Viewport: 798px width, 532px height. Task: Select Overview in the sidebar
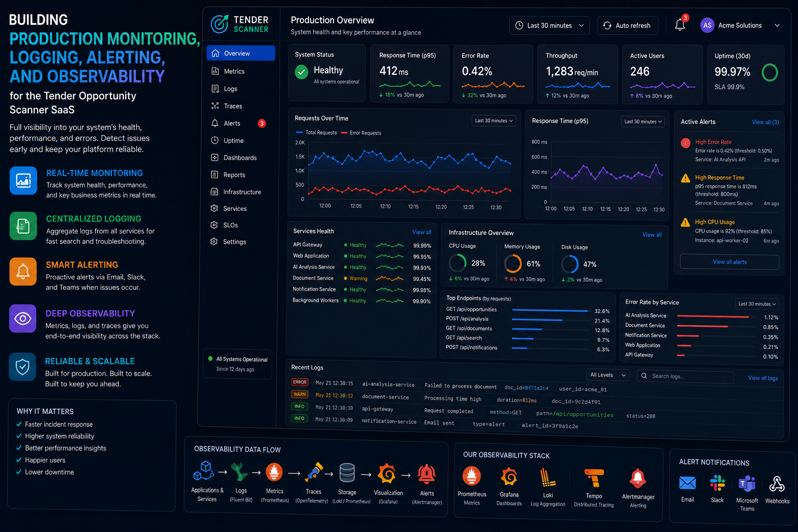pyautogui.click(x=241, y=53)
